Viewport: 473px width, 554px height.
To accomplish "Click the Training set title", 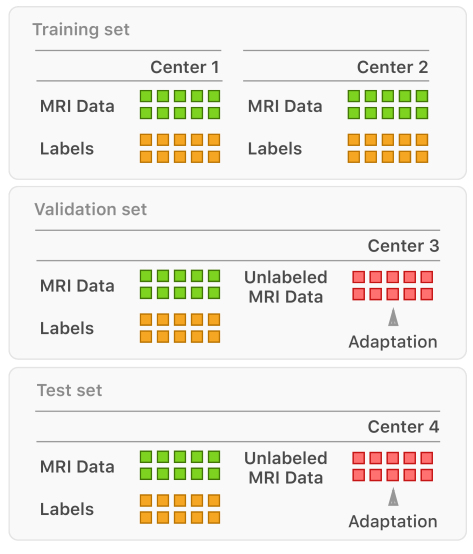I will (x=81, y=30).
